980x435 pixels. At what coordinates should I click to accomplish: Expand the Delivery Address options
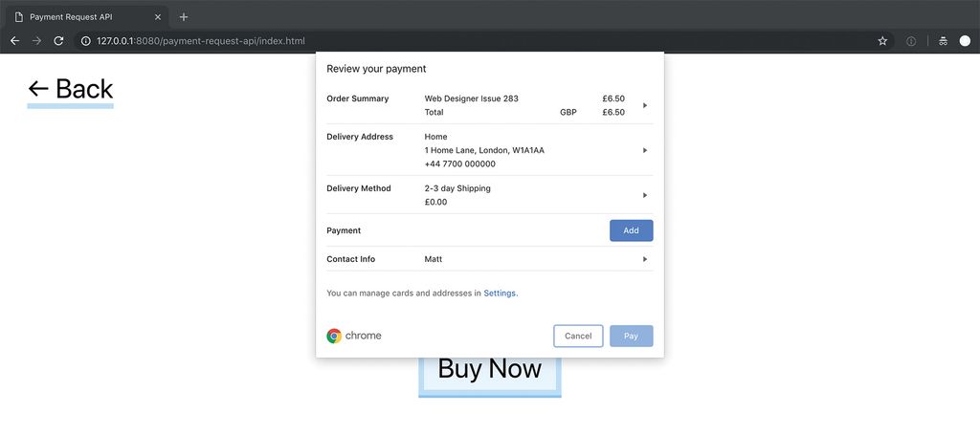click(645, 150)
